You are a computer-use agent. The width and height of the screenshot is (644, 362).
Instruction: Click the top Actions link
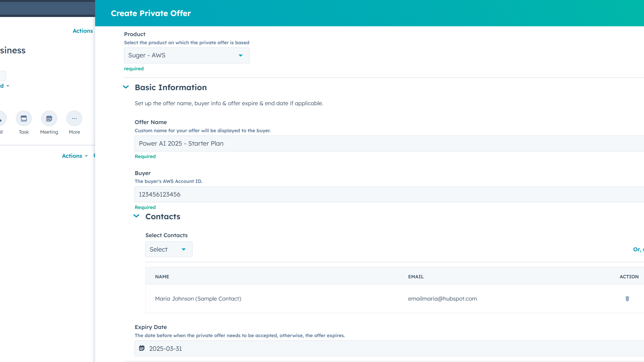(x=83, y=31)
